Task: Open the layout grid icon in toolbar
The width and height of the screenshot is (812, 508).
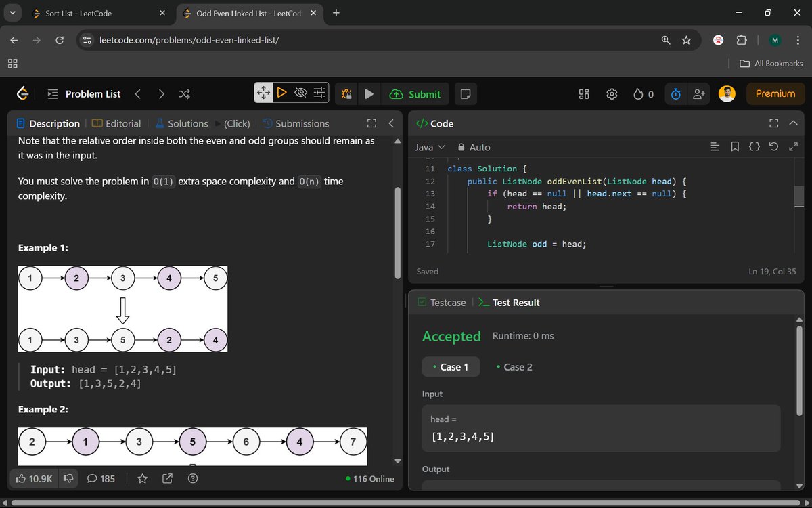Action: click(585, 94)
